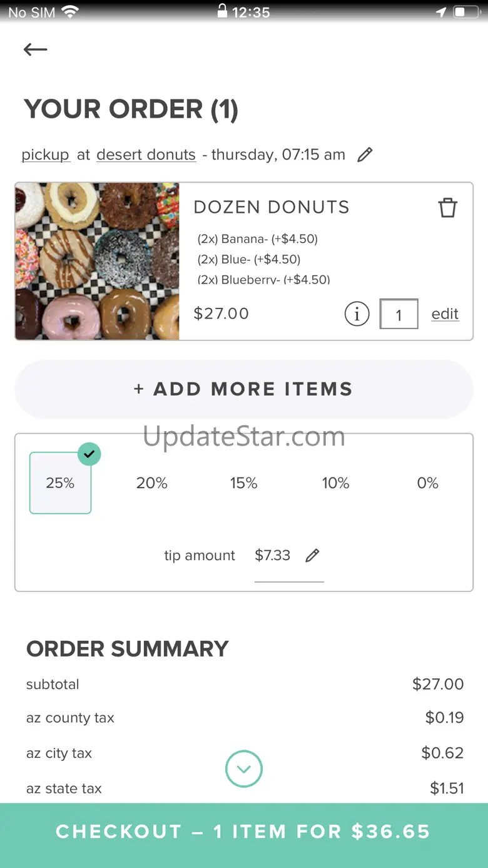The width and height of the screenshot is (488, 868).
Task: Tap the Dozen Donuts quantity field
Action: click(x=399, y=314)
